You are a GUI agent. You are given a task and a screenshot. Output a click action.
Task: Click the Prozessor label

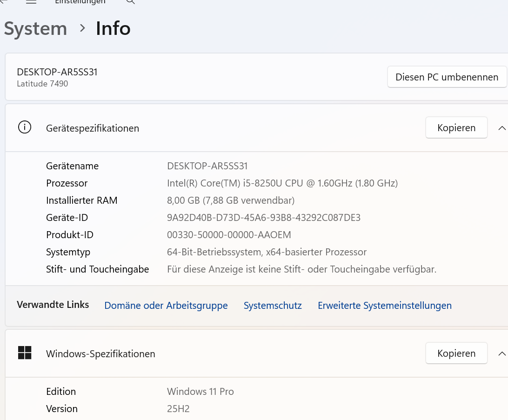click(67, 183)
